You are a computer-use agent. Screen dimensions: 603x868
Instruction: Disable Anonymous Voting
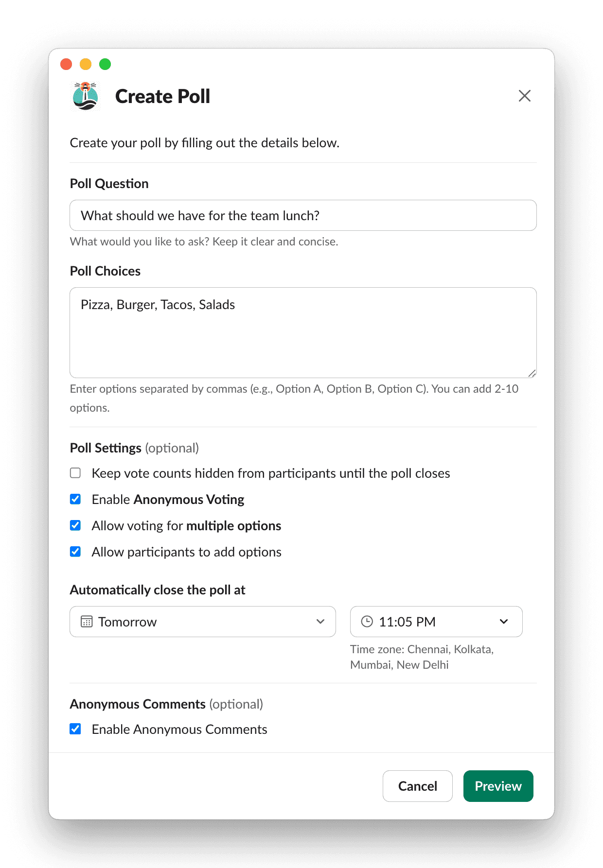tap(75, 499)
